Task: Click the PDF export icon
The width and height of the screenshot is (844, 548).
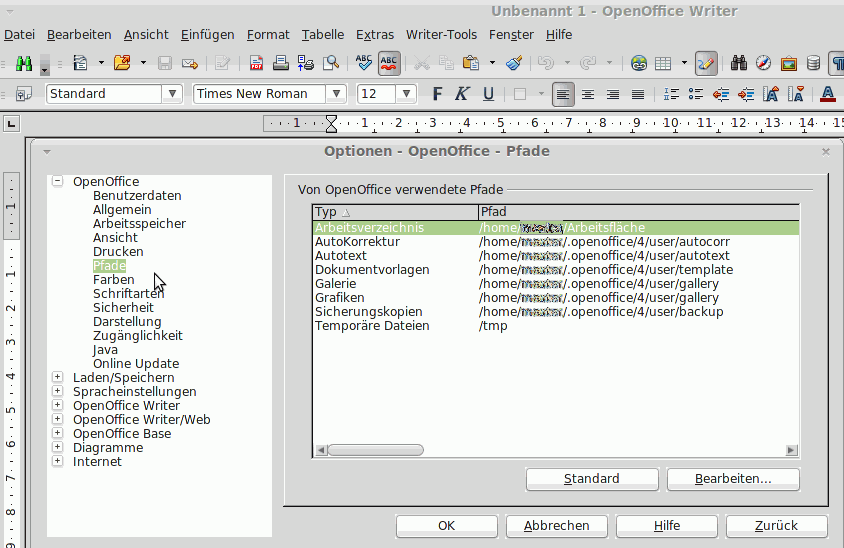Action: (257, 63)
